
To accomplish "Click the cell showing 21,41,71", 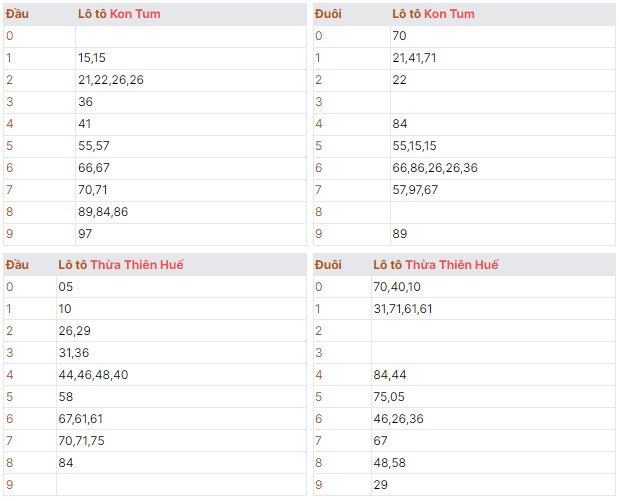I will [x=414, y=58].
